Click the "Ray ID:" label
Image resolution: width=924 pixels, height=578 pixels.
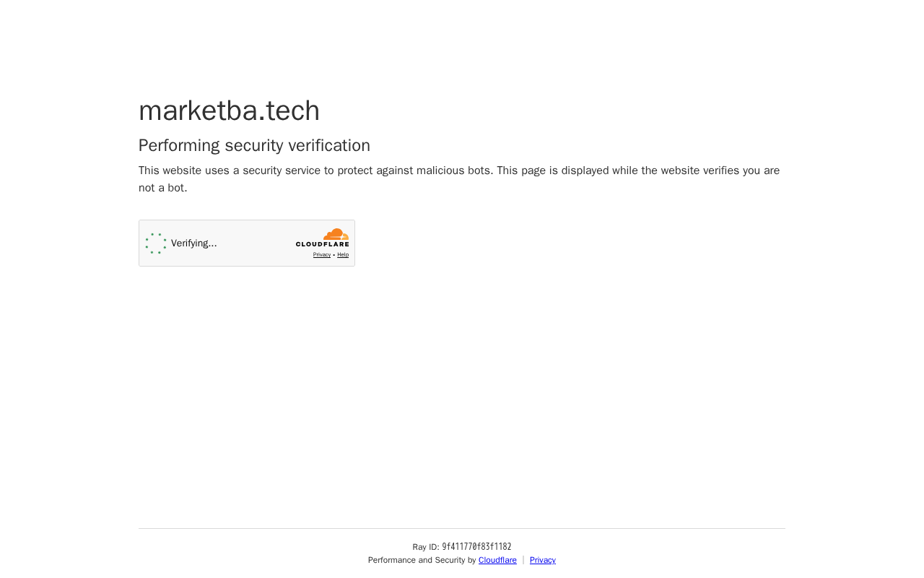[426, 547]
